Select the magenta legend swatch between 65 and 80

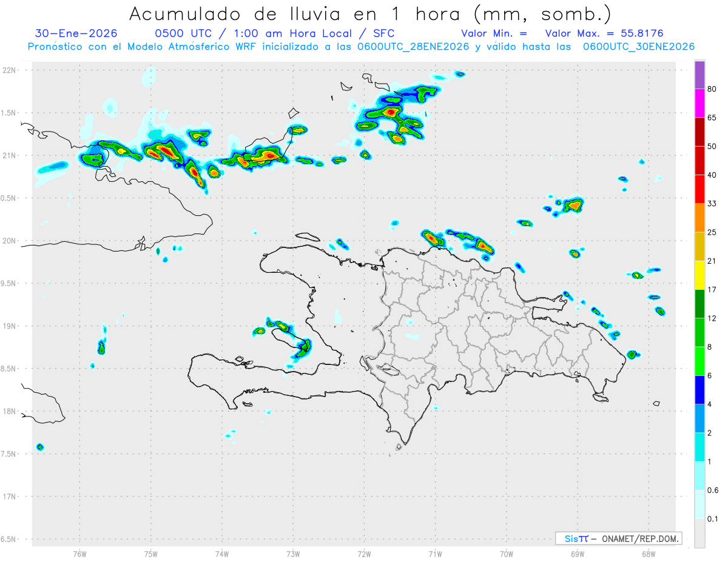pyautogui.click(x=699, y=104)
